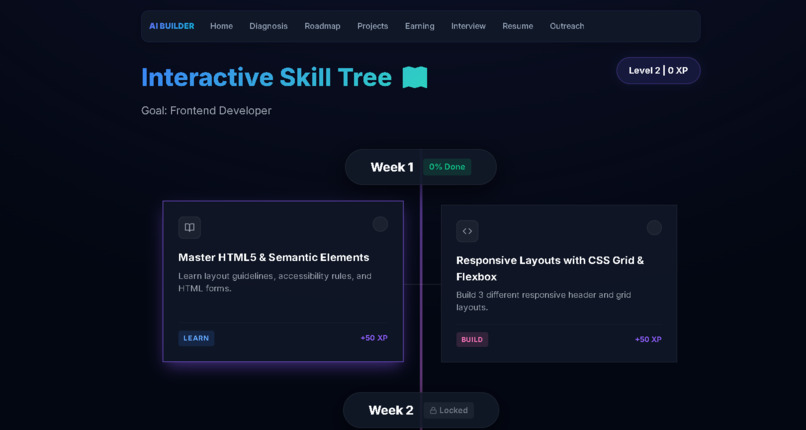Image resolution: width=806 pixels, height=430 pixels.
Task: Open the Master HTML5 & Semantic Elements card
Action: (283, 281)
